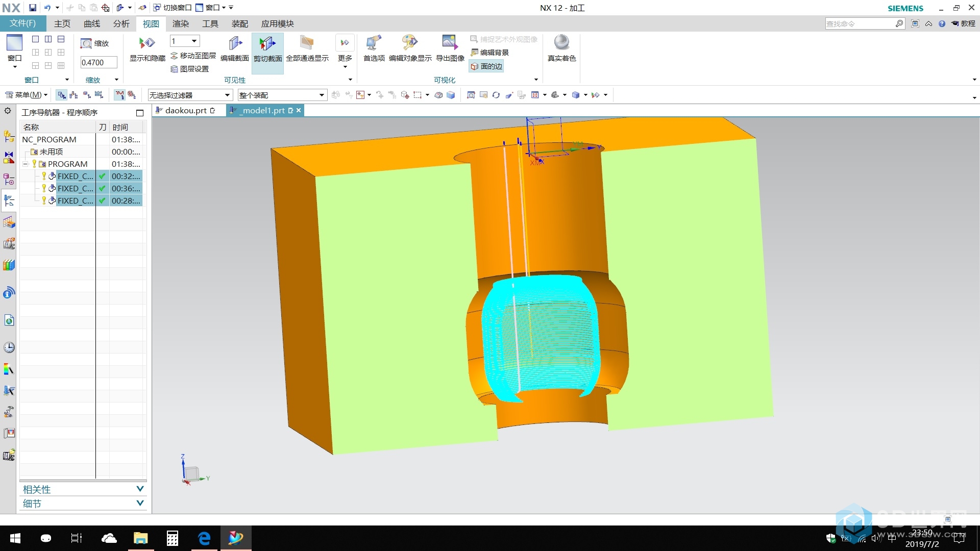Open Edit Section (编辑截面) tool
Screen dimensions: 980x551
(235, 44)
